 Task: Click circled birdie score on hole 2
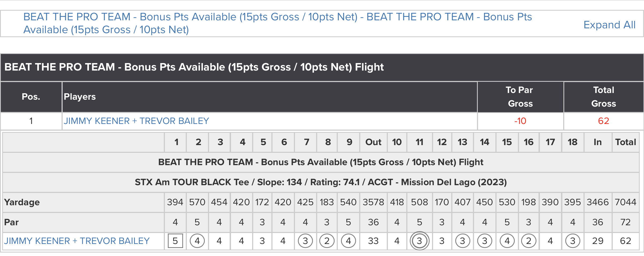[197, 241]
